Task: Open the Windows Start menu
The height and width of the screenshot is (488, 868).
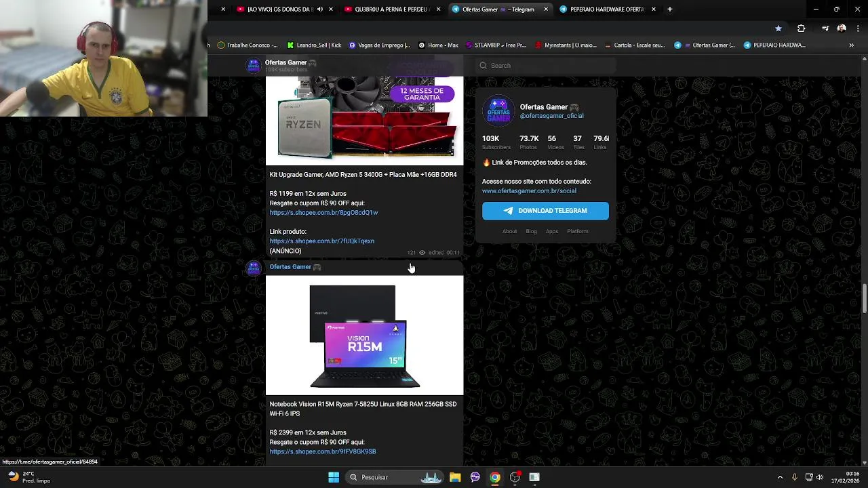Action: tap(334, 477)
